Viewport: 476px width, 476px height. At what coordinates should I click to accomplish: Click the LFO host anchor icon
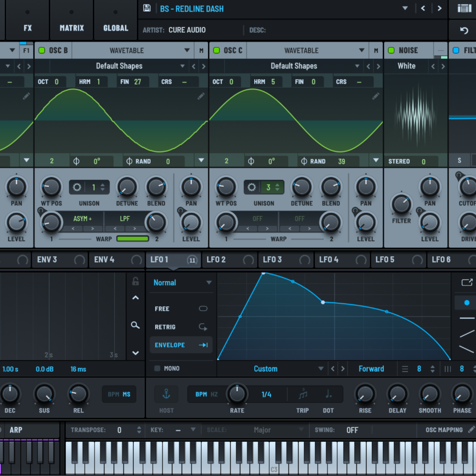pos(166,394)
